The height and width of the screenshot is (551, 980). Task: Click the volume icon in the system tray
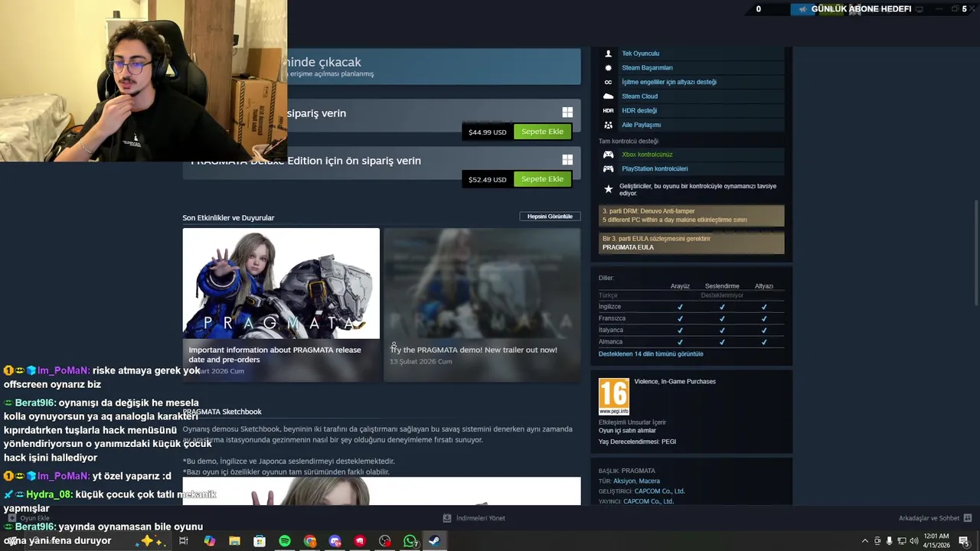pyautogui.click(x=913, y=541)
